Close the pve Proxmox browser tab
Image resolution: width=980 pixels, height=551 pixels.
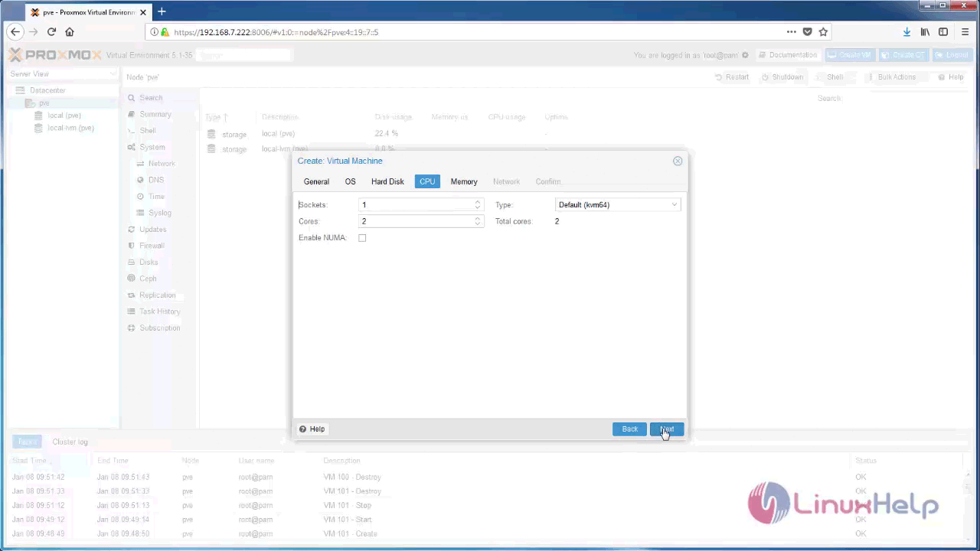pos(143,12)
